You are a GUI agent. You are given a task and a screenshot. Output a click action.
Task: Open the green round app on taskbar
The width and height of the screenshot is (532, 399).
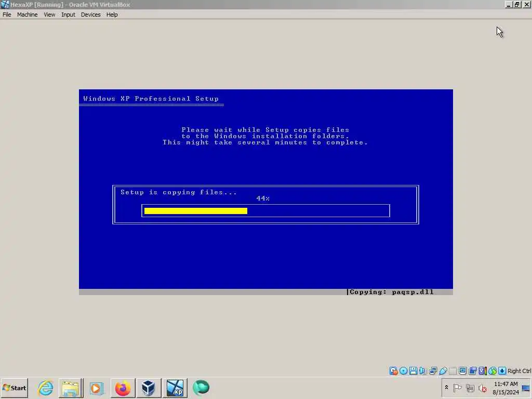(201, 388)
